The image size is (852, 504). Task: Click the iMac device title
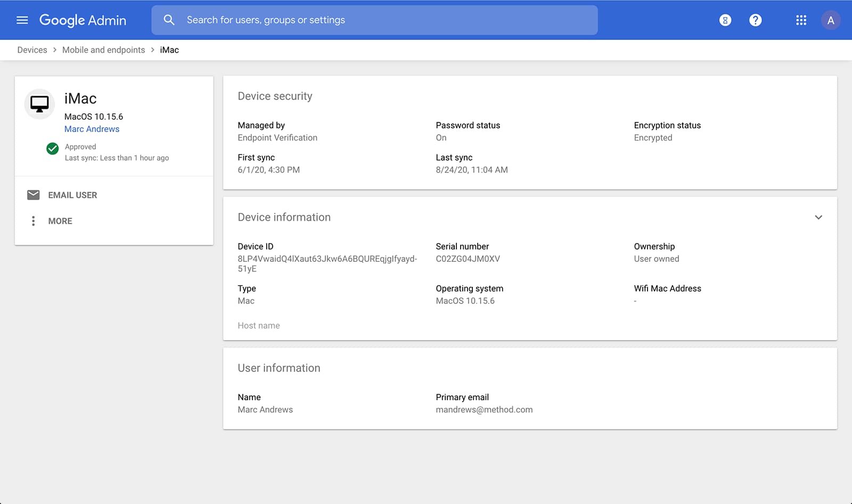pyautogui.click(x=80, y=98)
